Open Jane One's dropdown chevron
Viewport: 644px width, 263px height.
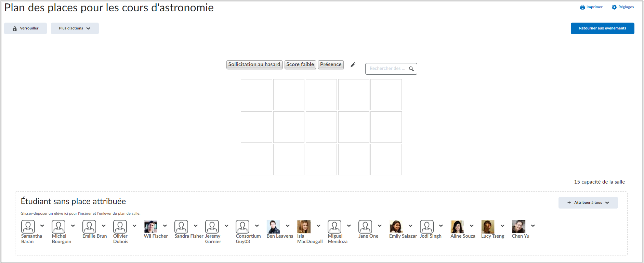click(x=380, y=226)
